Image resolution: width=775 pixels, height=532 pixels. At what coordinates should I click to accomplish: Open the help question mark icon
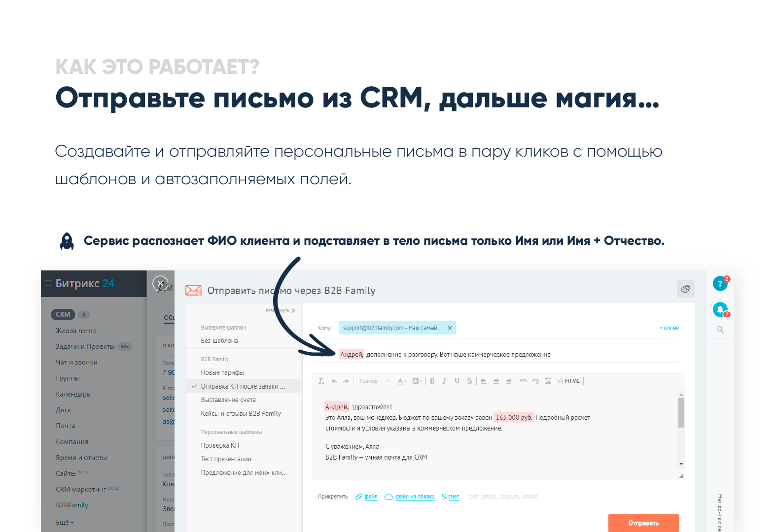point(720,284)
